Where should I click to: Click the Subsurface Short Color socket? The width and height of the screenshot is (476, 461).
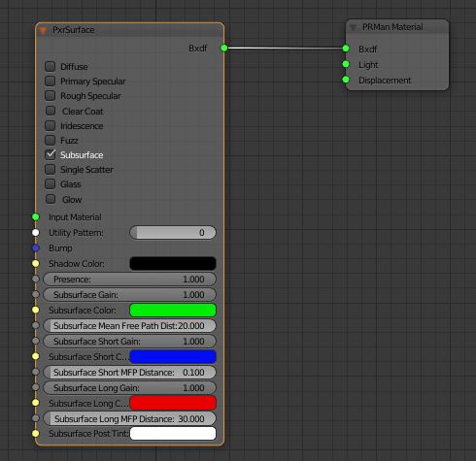click(x=36, y=356)
